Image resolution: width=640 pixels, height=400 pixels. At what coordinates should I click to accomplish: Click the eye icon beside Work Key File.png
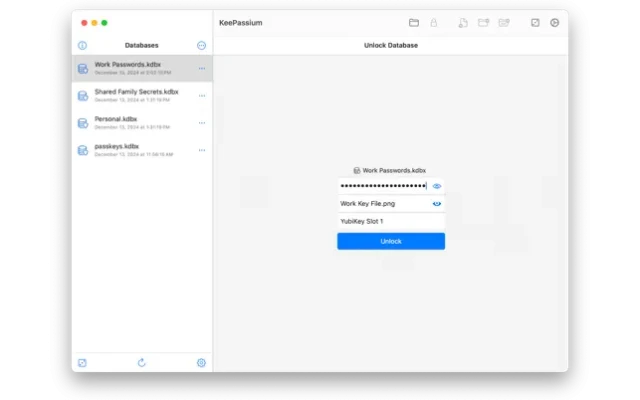pos(437,203)
